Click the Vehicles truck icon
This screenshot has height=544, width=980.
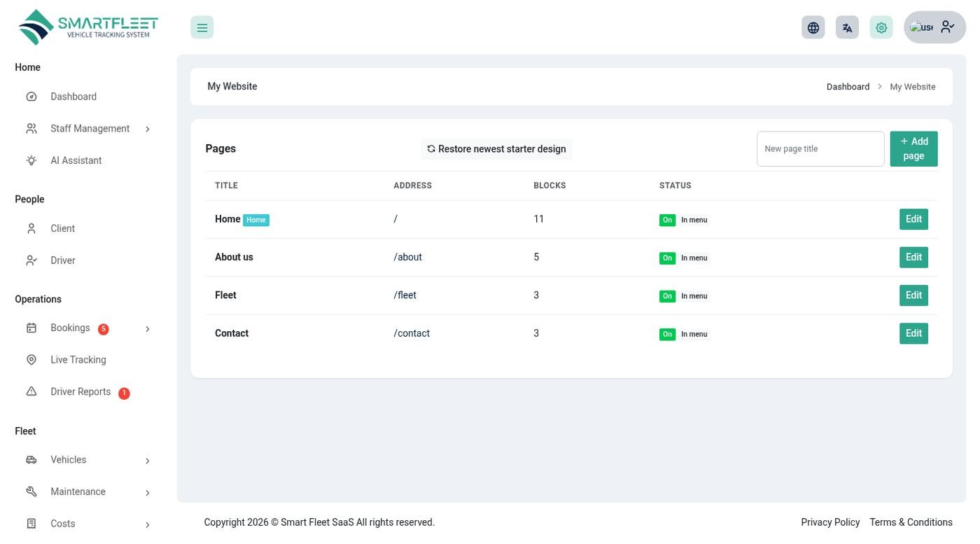pos(31,460)
